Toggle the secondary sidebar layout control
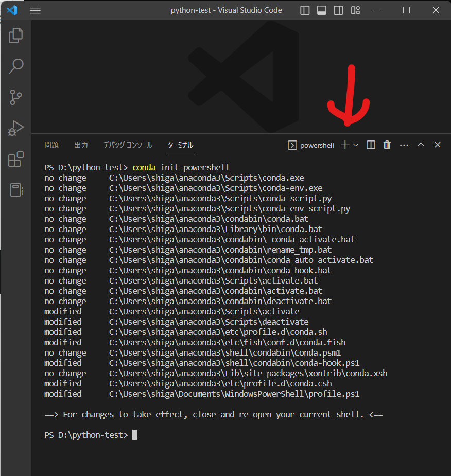 338,10
